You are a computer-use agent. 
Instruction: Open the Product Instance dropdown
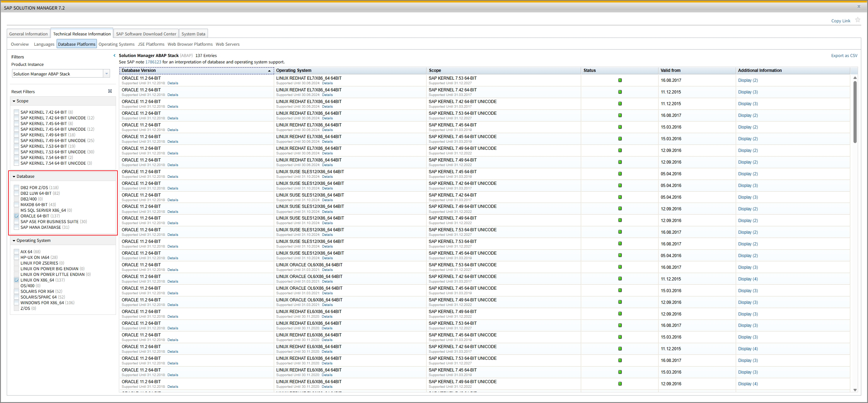coord(106,74)
